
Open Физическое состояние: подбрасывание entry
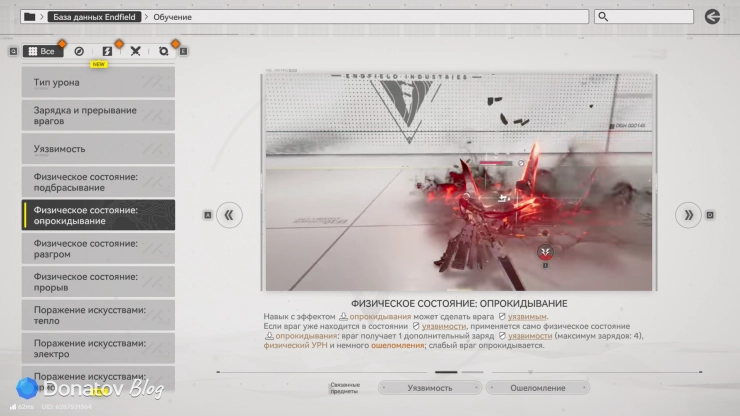click(98, 182)
